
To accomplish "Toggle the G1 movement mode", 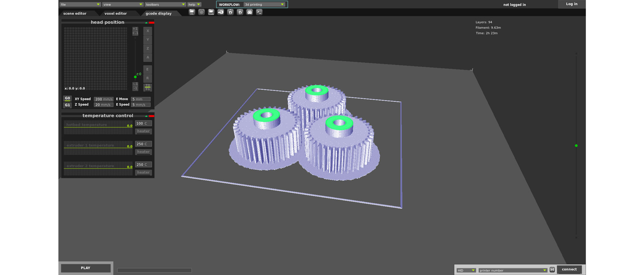I will tap(67, 105).
